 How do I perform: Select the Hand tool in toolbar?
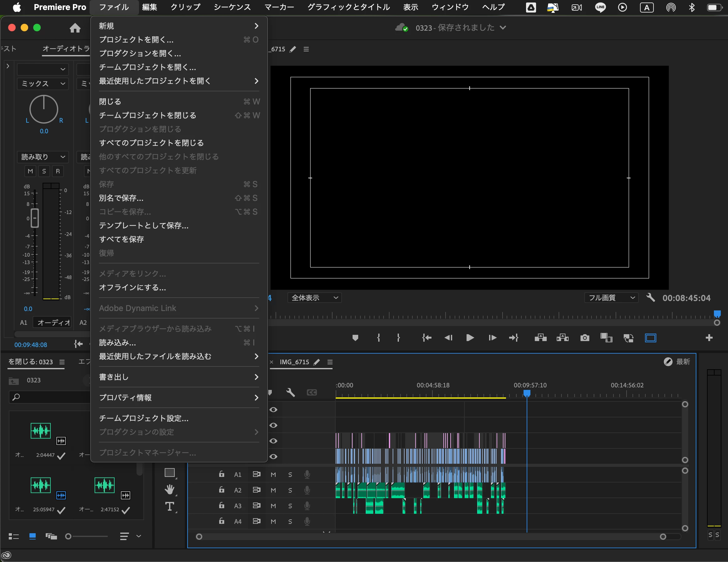point(169,489)
